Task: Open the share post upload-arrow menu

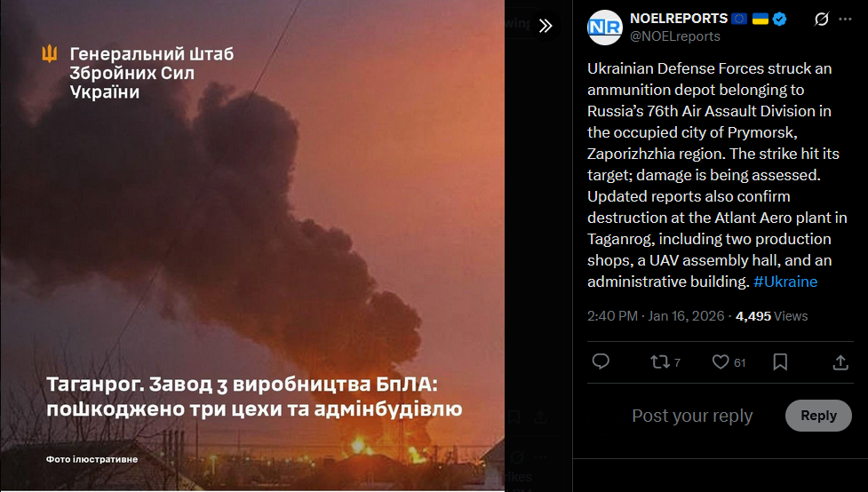Action: pos(840,362)
